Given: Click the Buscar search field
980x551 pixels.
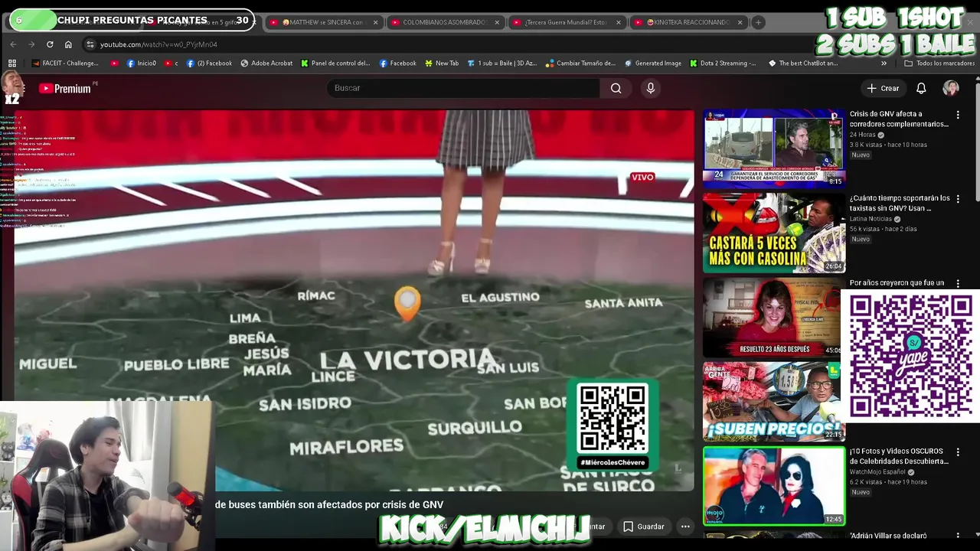Looking at the screenshot, I should (x=463, y=88).
